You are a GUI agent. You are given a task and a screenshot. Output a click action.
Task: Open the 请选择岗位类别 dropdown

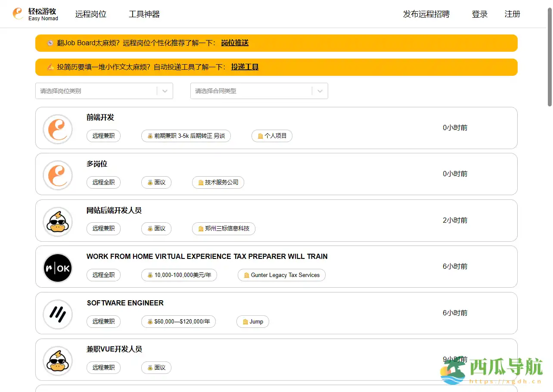click(x=104, y=91)
